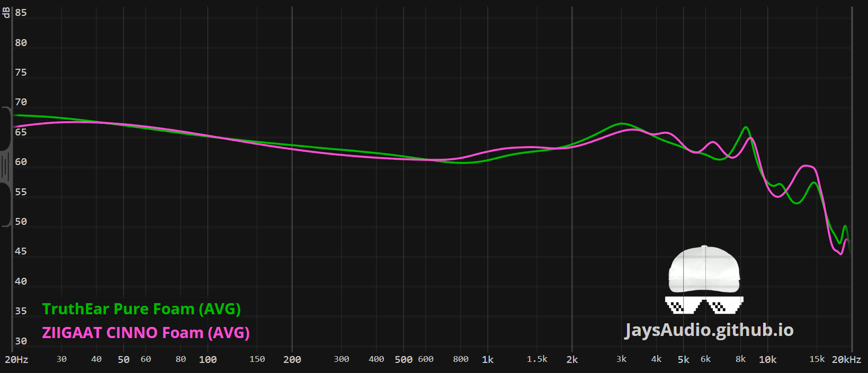Click the TruthEar Pure Foam (AVG) legend label
868x373 pixels.
coord(141,309)
